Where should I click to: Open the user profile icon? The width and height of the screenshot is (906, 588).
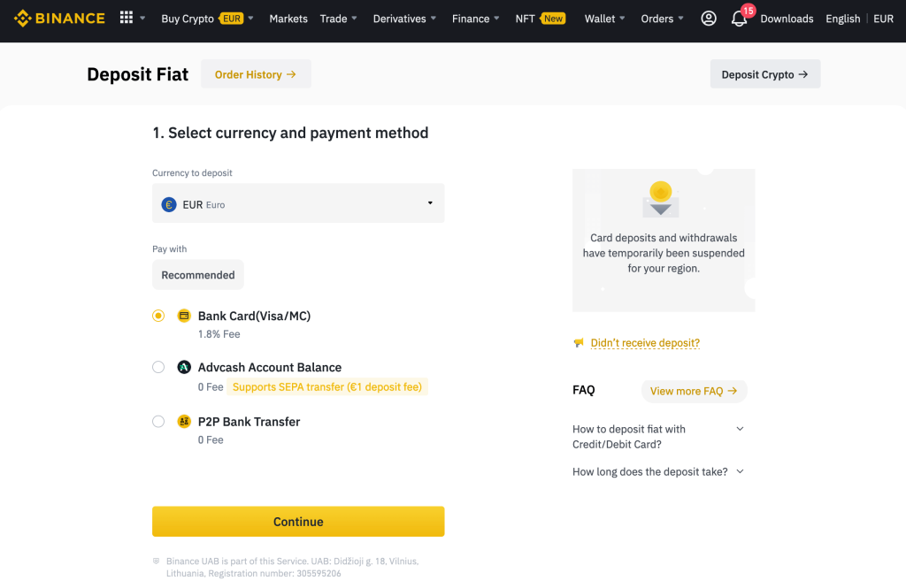(x=708, y=19)
